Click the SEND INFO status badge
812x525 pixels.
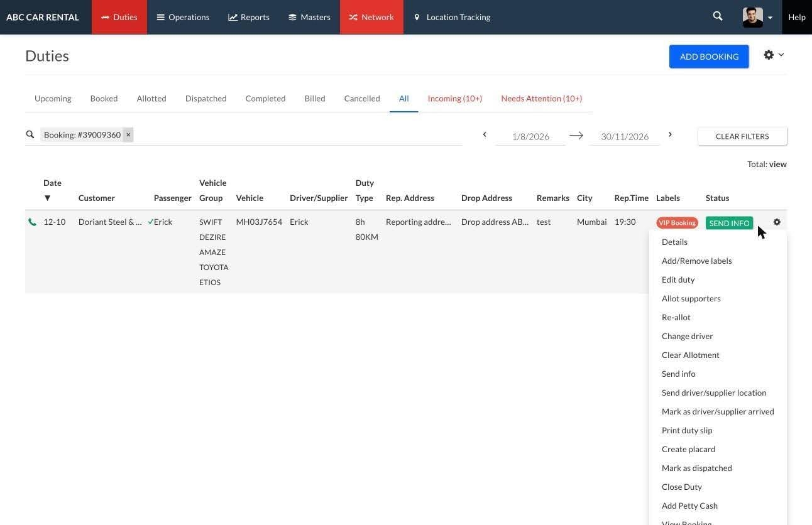[x=729, y=223]
